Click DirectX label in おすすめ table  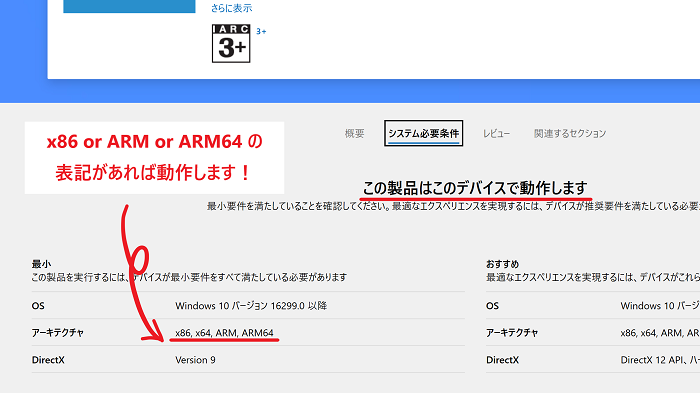(x=502, y=360)
